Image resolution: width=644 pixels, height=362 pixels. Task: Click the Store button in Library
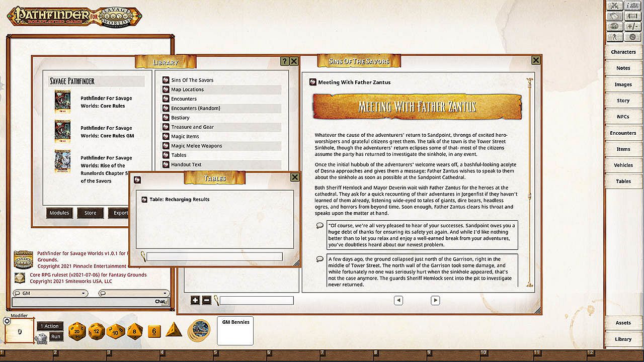click(90, 213)
